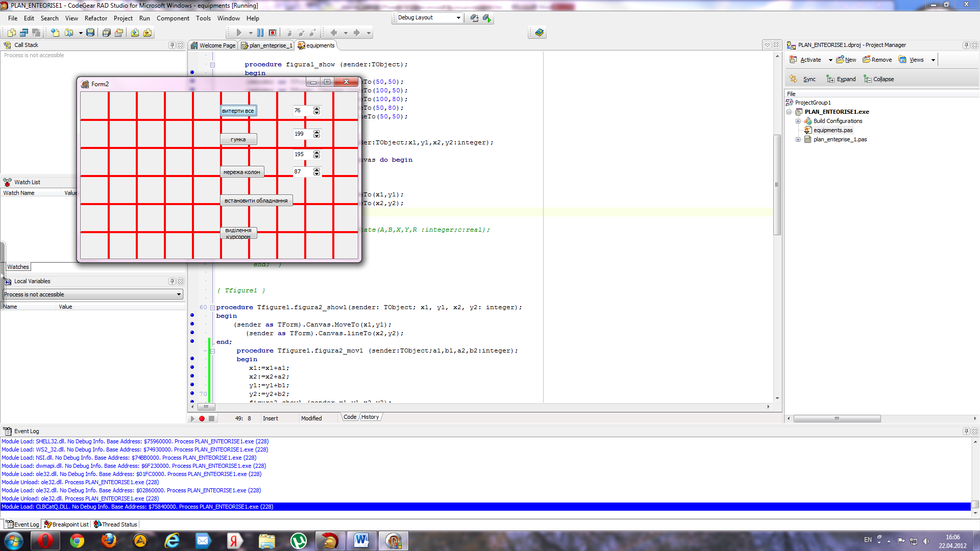This screenshot has height=551, width=980.
Task: Click the Open Project toolbar icon
Action: pos(119,33)
